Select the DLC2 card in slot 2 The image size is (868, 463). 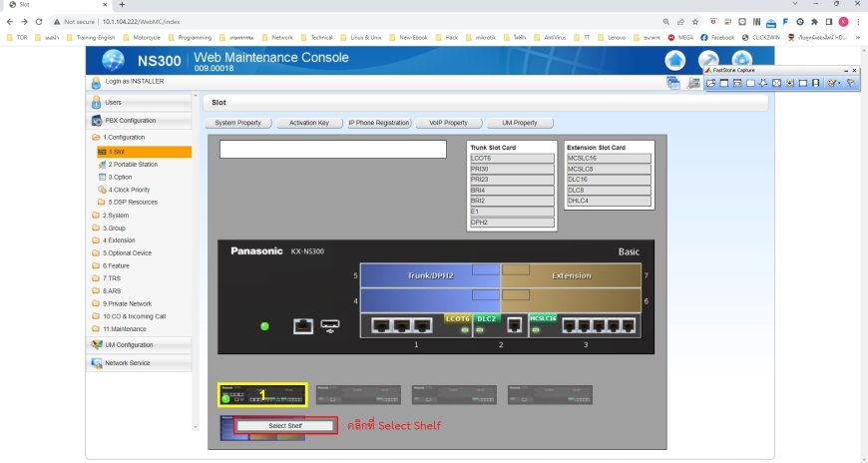487,319
